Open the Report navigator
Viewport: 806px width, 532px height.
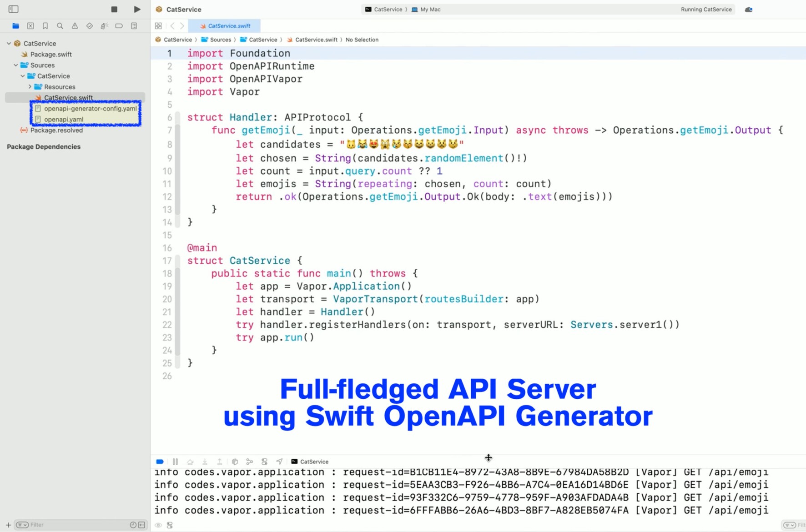(x=134, y=26)
